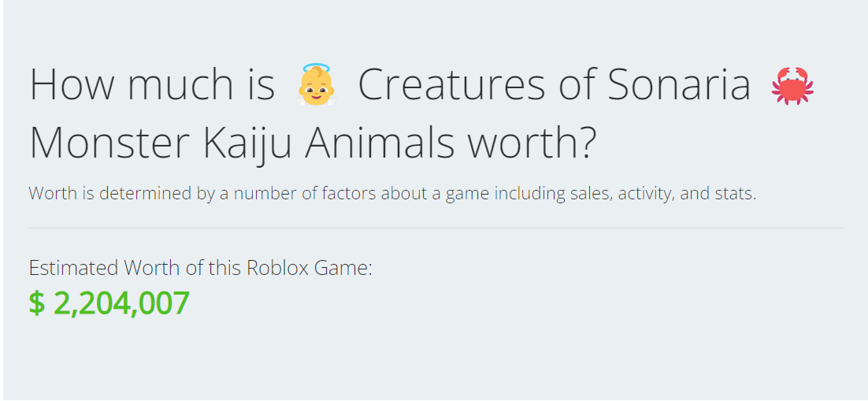
Task: Click the green 2,204,007 worth value
Action: (x=121, y=304)
